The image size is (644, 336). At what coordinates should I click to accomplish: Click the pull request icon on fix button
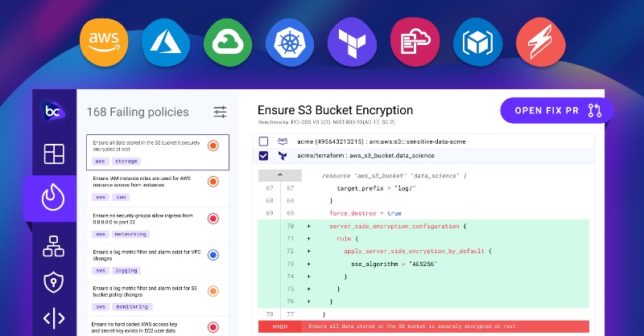(595, 110)
